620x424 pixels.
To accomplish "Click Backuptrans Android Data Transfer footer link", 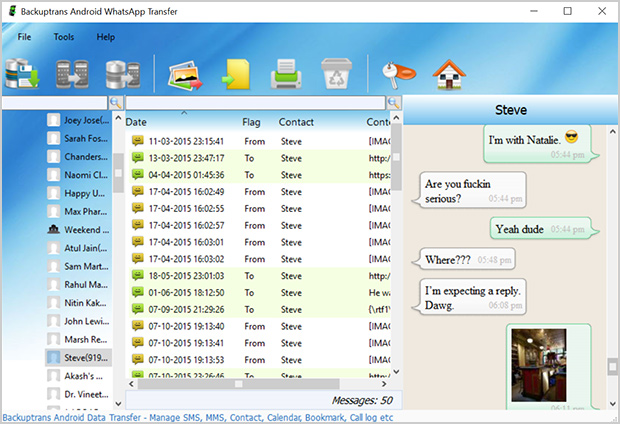I will point(198,418).
